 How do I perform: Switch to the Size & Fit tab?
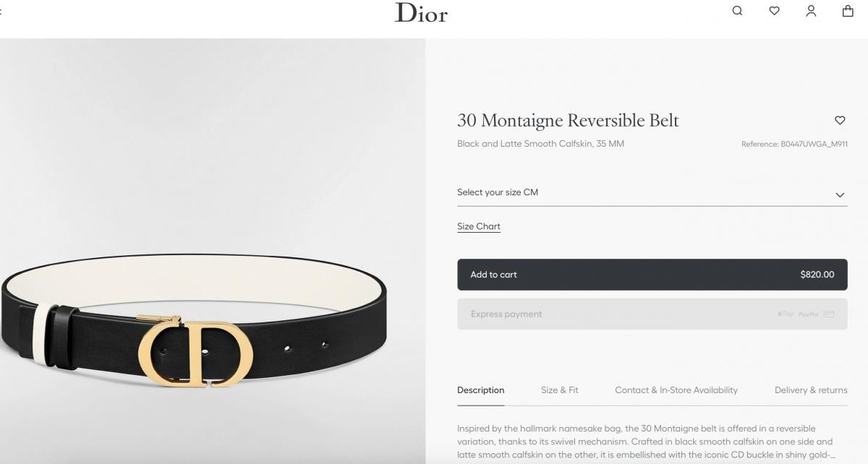click(x=559, y=390)
